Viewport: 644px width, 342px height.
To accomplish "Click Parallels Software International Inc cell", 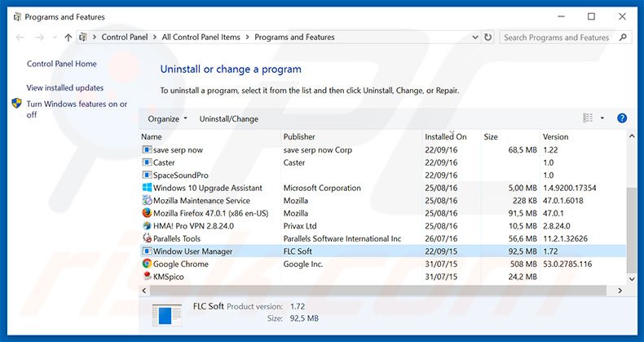I will coord(342,238).
